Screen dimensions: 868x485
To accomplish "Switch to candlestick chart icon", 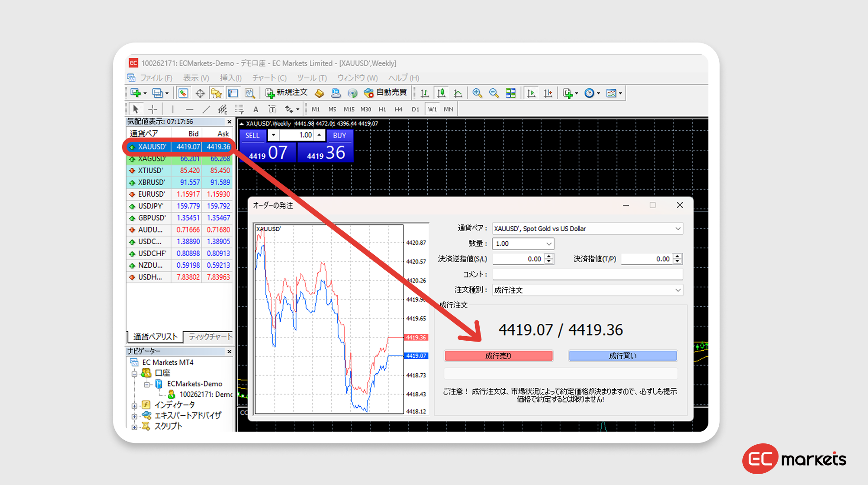I will [441, 93].
